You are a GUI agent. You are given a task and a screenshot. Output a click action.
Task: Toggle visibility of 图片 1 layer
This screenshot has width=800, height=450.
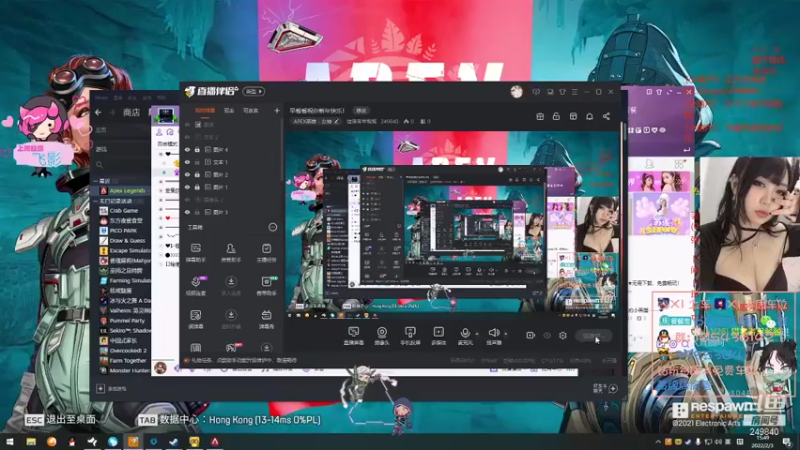click(x=187, y=187)
